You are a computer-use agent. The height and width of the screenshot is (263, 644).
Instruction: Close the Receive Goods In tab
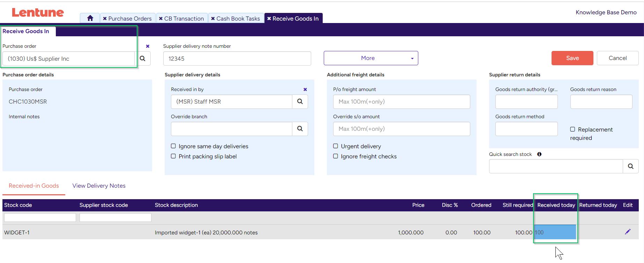(269, 18)
